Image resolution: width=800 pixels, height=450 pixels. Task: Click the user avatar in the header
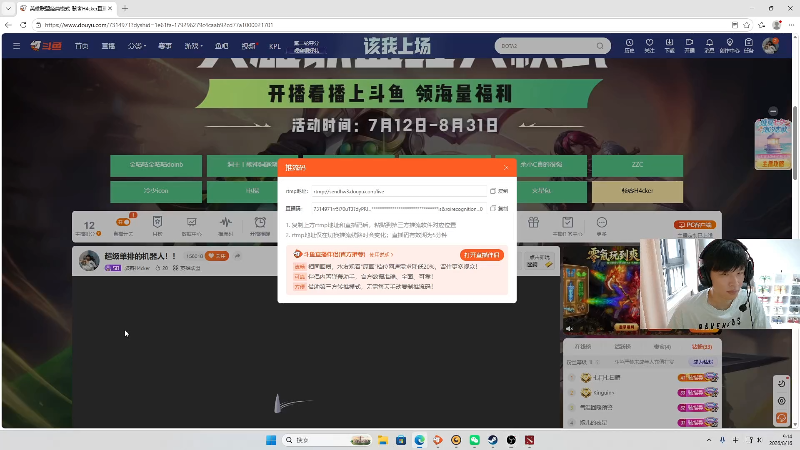click(770, 46)
